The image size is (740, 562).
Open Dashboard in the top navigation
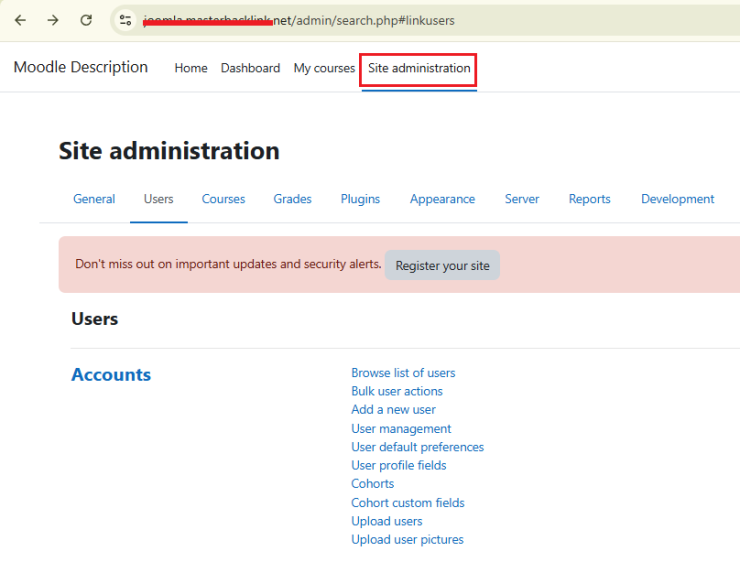tap(250, 68)
